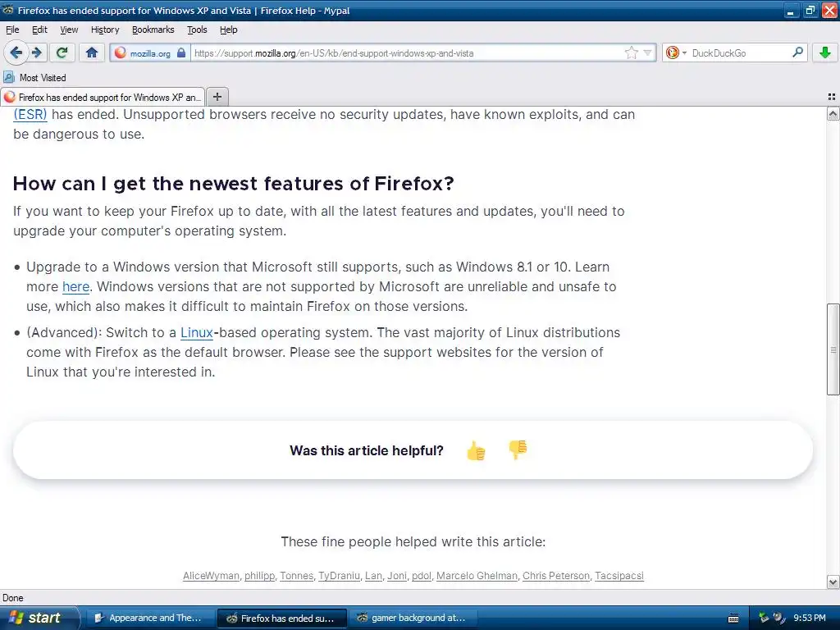840x630 pixels.
Task: Reload the page with the green refresh icon
Action: coord(62,52)
